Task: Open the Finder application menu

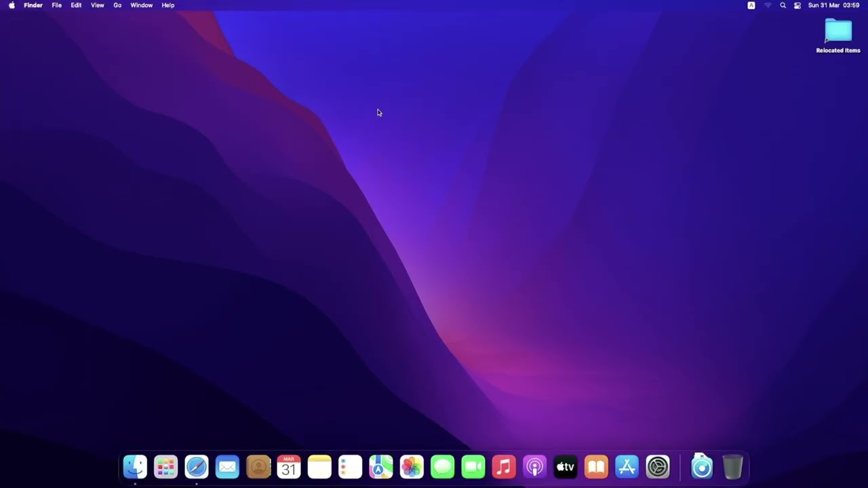Action: (x=33, y=5)
